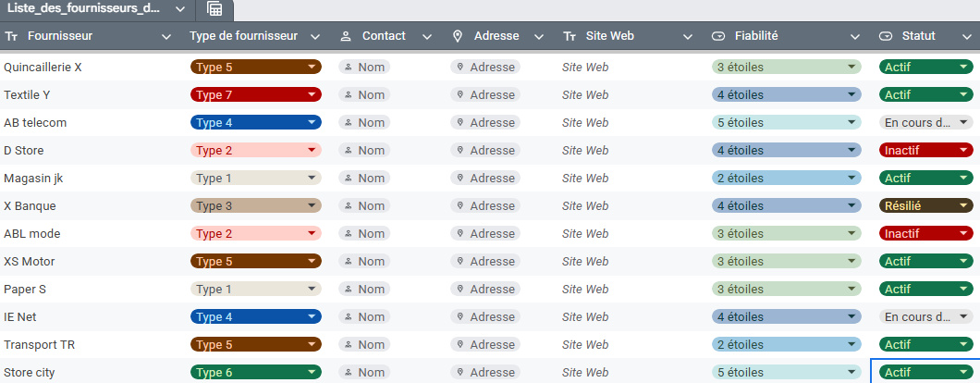Open the Type 7 dropdown for Textile Y

[x=312, y=95]
